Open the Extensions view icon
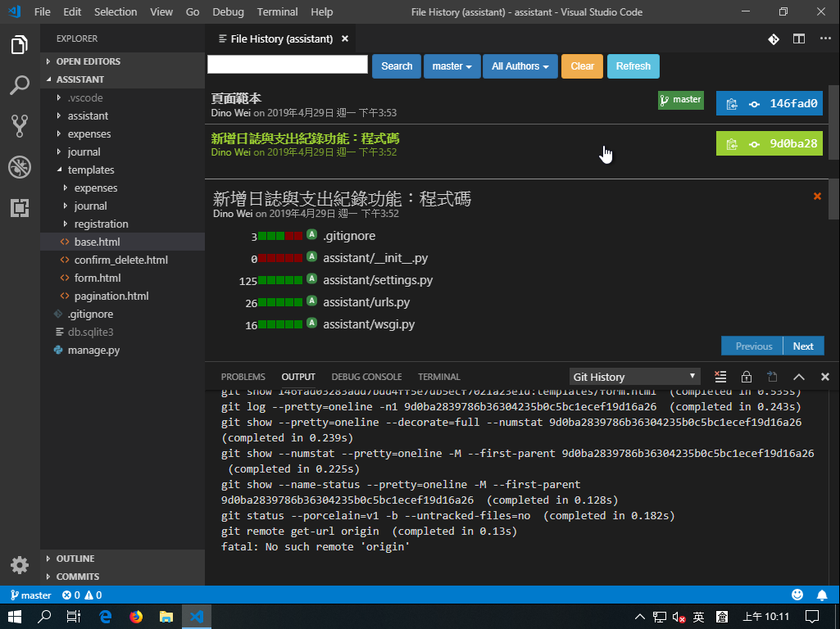This screenshot has width=840, height=629. pos(20,208)
